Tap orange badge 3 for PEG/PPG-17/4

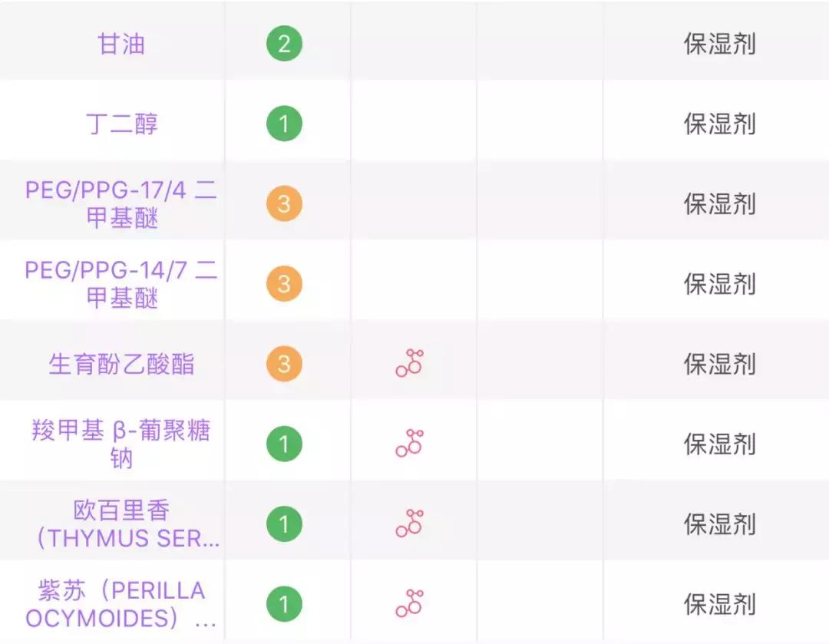tap(285, 203)
